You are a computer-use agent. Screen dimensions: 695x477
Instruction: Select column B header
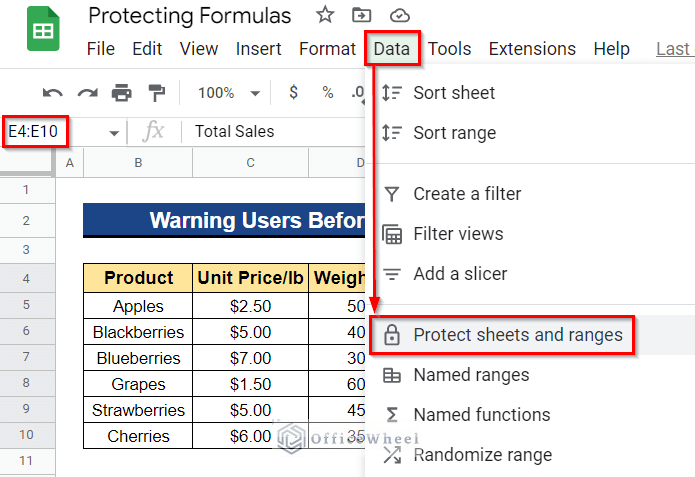138,163
